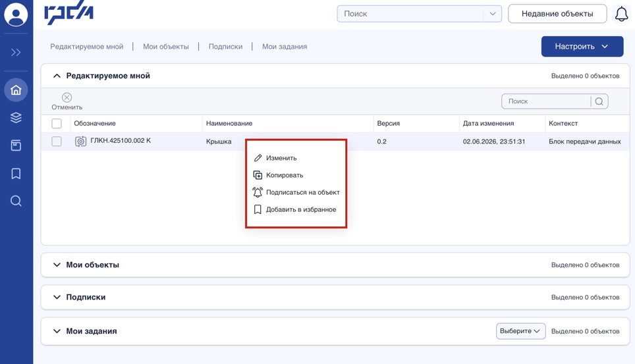
Task: Click the table search magnifier icon
Action: pyautogui.click(x=599, y=101)
